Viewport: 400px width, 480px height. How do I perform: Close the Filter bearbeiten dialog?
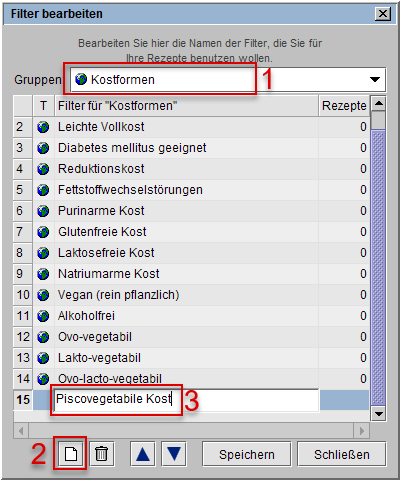(x=383, y=14)
